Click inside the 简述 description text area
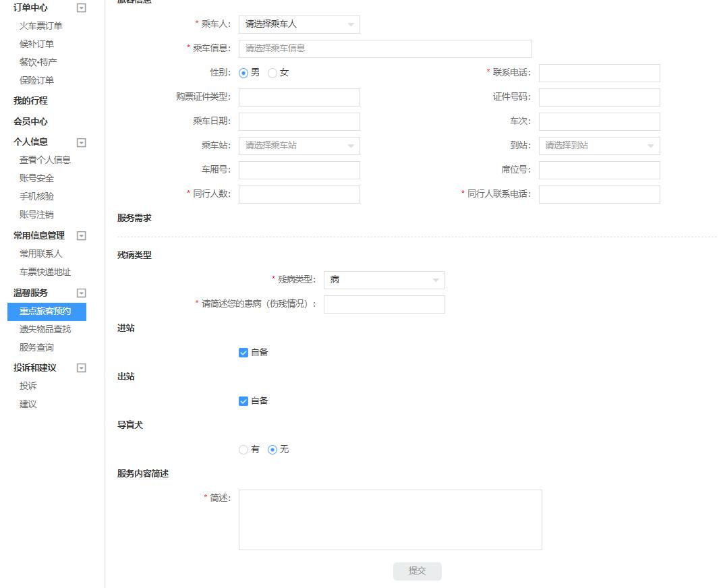This screenshot has height=588, width=719. [390, 519]
